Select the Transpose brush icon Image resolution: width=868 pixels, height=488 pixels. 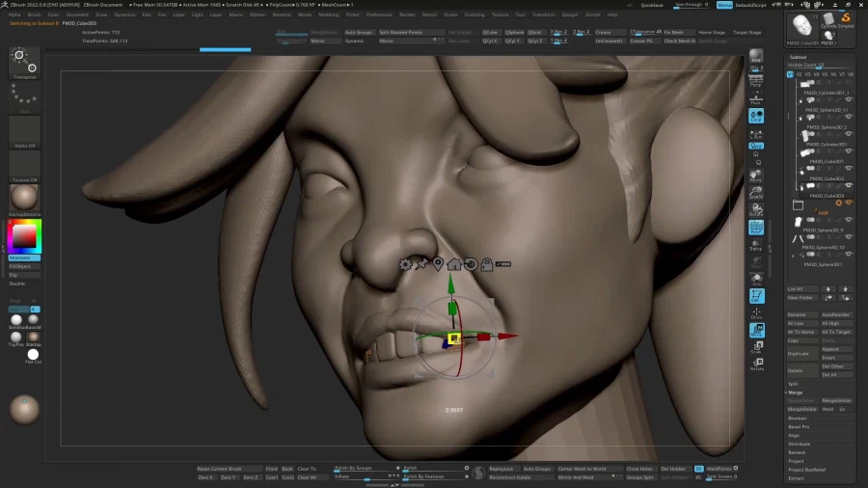(x=24, y=62)
